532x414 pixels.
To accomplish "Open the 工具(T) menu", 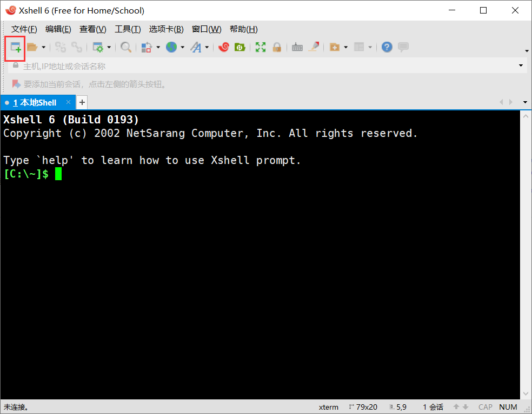I will (128, 29).
